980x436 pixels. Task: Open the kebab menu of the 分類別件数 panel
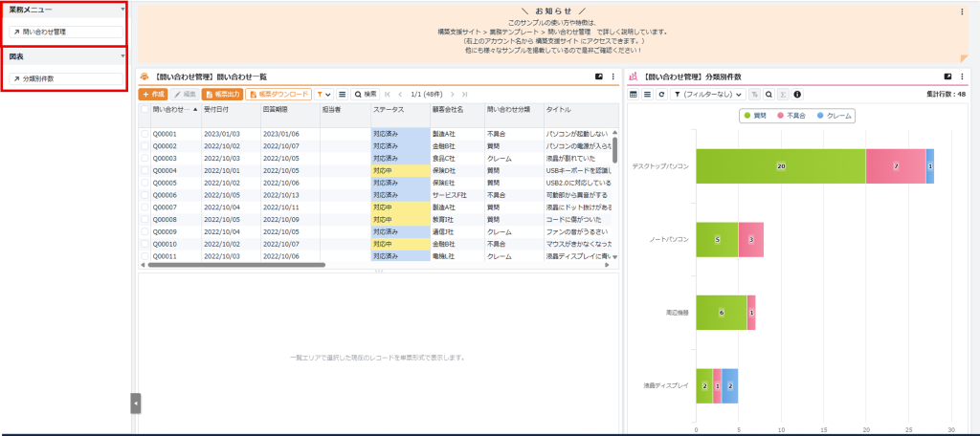point(962,76)
